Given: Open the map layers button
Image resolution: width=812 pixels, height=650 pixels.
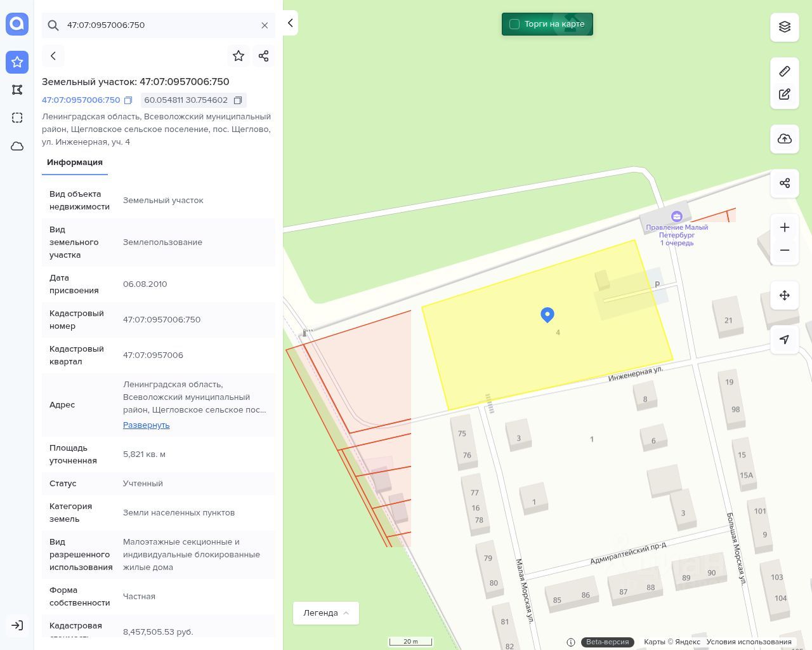Looking at the screenshot, I should tap(785, 27).
